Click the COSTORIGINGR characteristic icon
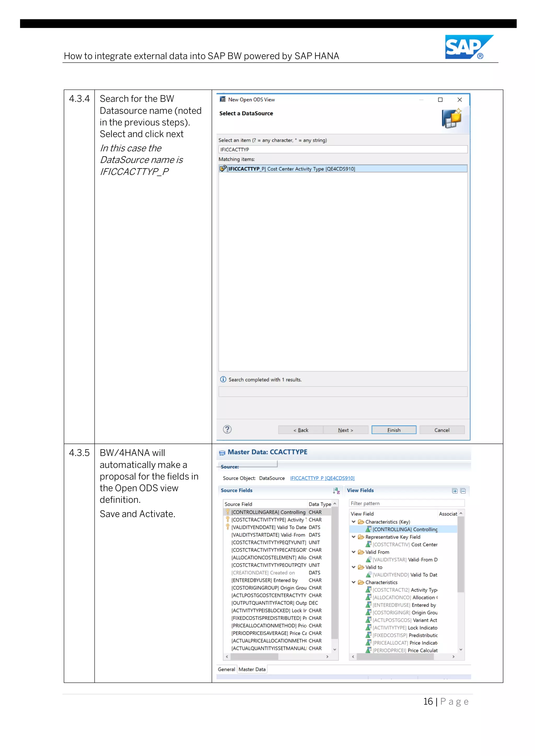 tap(369, 612)
